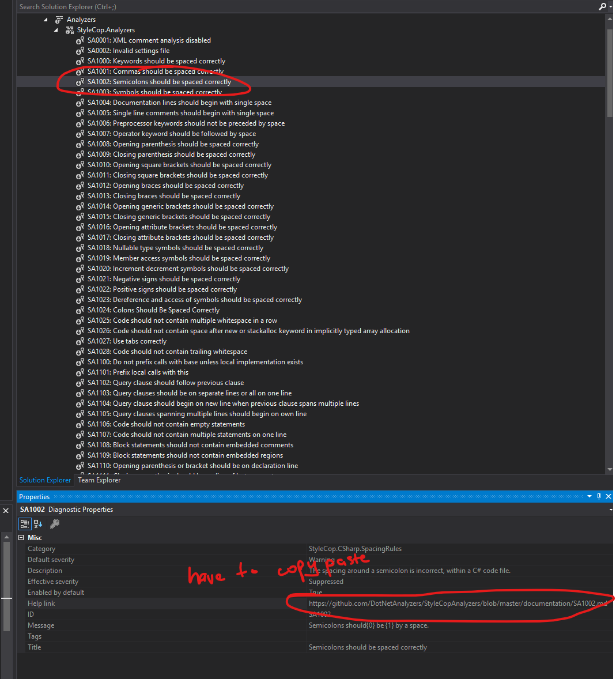
Task: Click the rule icon beside SA1024
Action: 80,311
